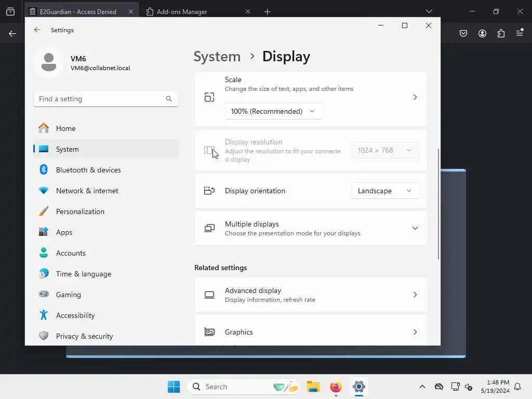Open Scale details via chevron
Screen dimensions: 532x399
click(415, 97)
